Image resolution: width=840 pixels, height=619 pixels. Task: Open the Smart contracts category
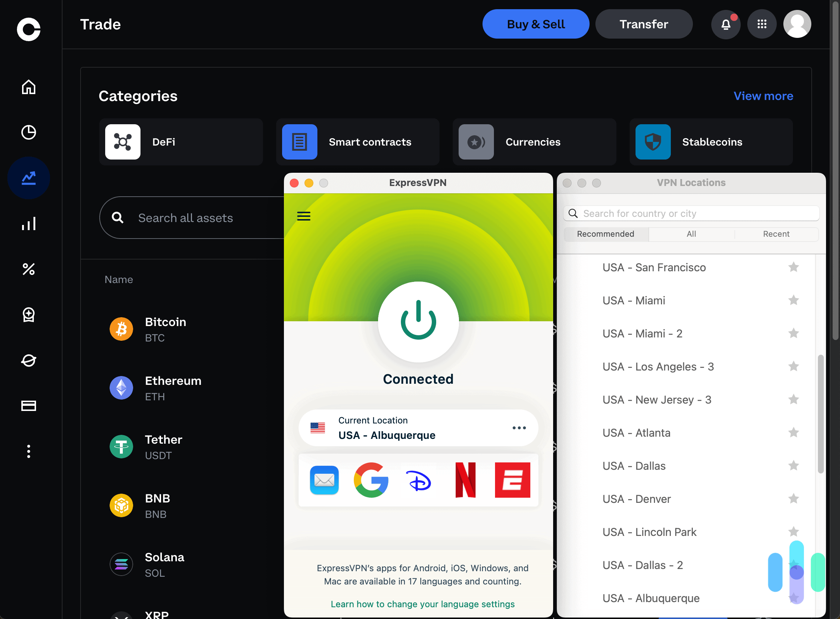[357, 142]
